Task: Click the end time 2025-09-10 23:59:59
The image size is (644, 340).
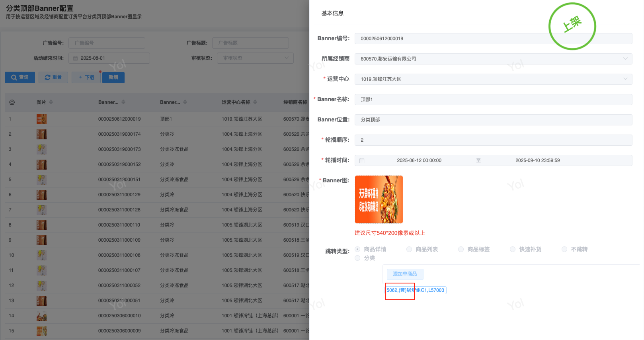Action: point(538,160)
